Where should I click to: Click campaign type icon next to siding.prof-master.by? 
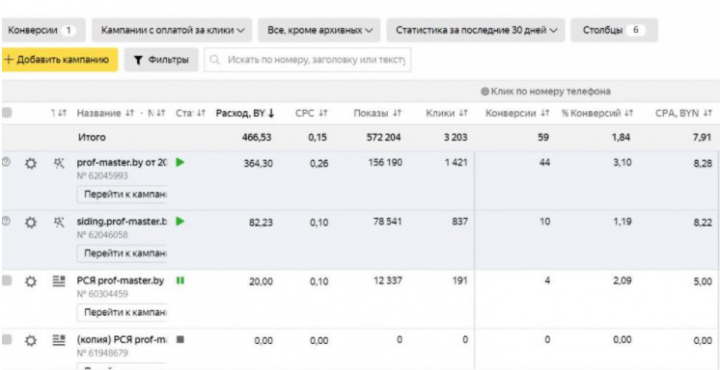[59, 222]
